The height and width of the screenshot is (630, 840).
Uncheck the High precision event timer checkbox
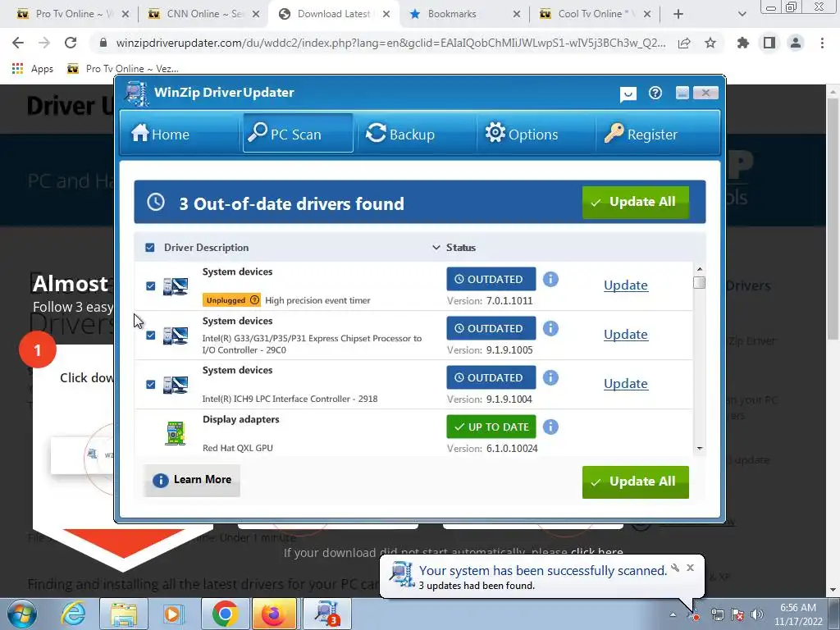(151, 286)
